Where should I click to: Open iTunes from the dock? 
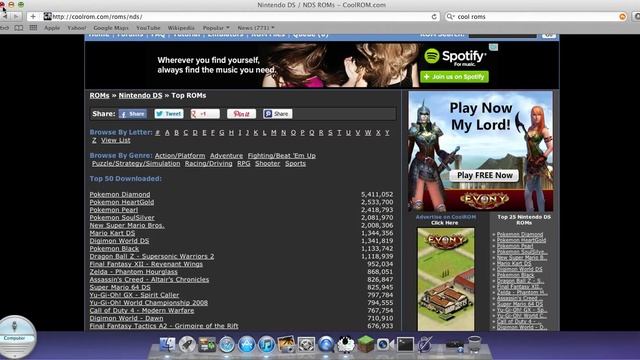(x=266, y=344)
